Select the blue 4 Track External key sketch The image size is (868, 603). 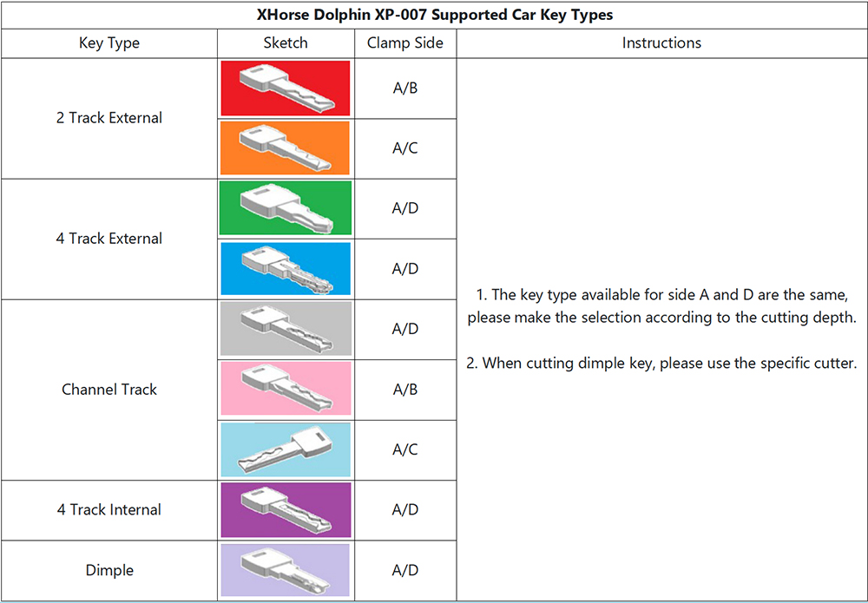(285, 268)
